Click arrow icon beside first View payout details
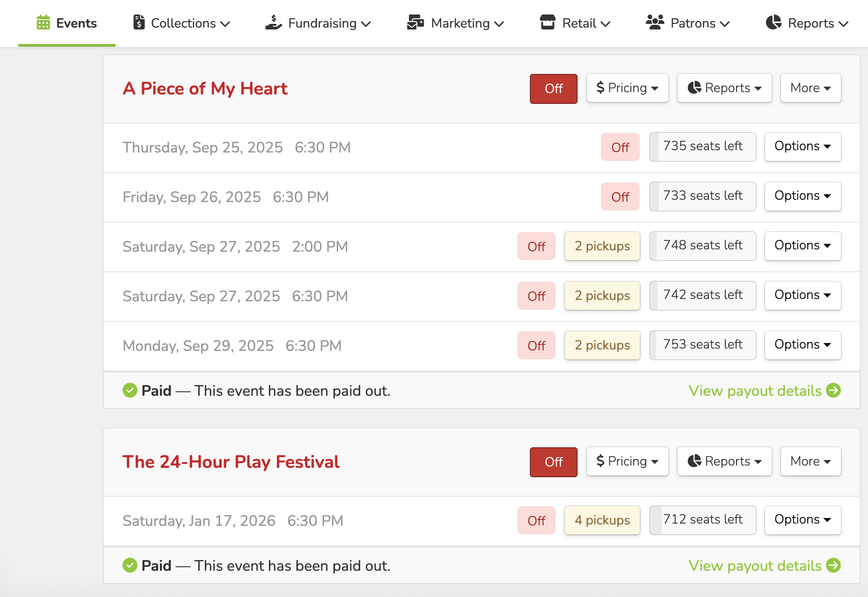868x597 pixels. pyautogui.click(x=833, y=390)
